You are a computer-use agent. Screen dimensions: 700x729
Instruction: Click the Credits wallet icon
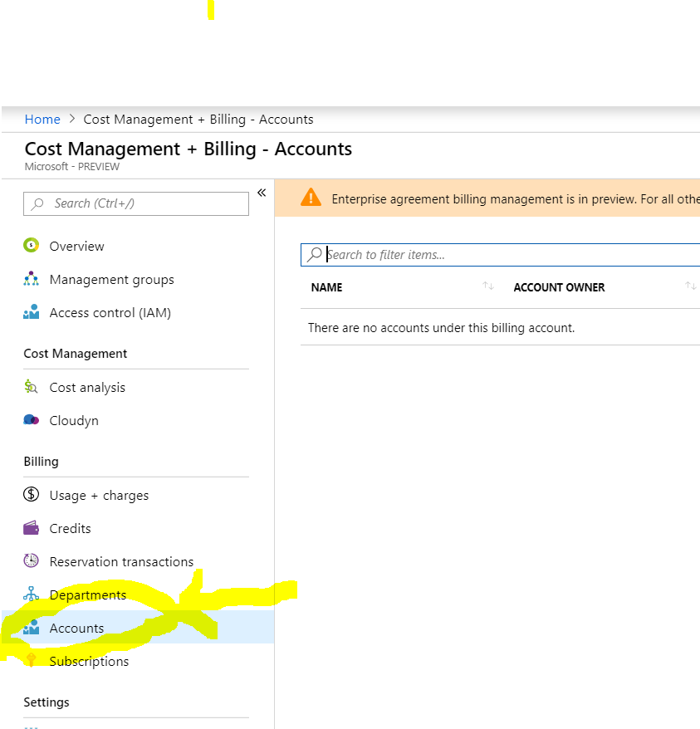(32, 528)
